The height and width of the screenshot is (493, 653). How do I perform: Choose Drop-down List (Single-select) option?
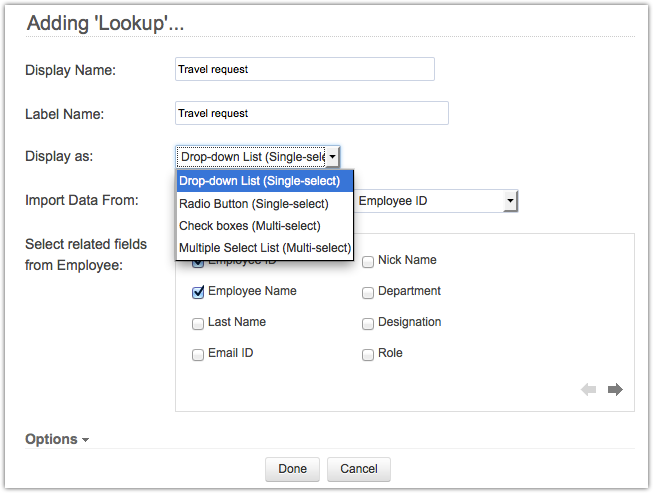pyautogui.click(x=265, y=181)
